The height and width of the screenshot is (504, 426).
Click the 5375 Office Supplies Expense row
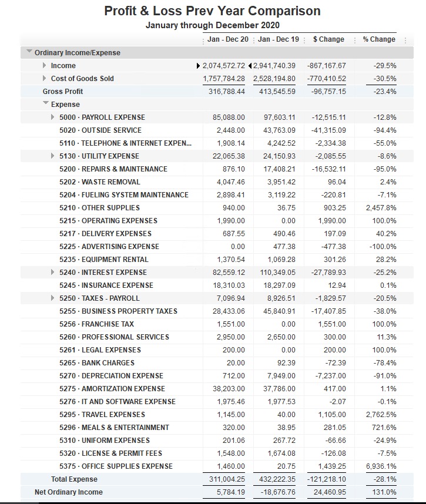[116, 466]
